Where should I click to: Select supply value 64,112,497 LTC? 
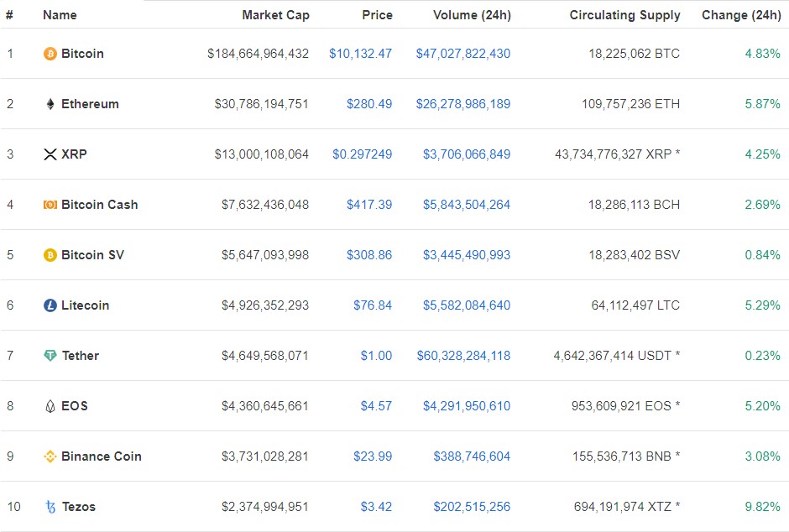coord(635,305)
